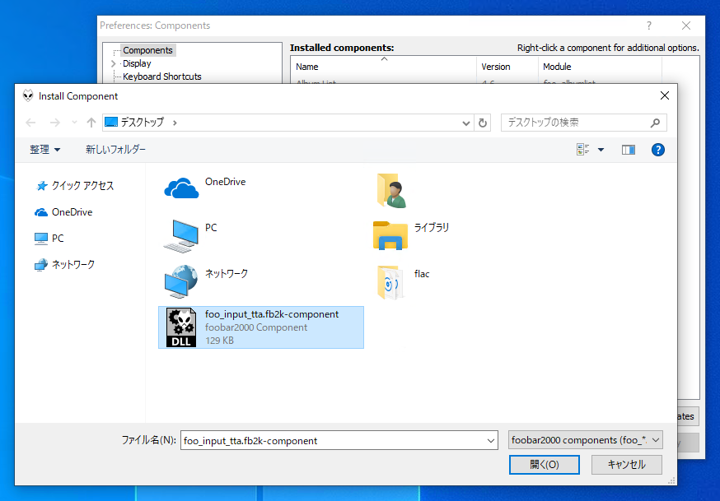
Task: Expand the Display node in Preferences
Action: click(113, 63)
